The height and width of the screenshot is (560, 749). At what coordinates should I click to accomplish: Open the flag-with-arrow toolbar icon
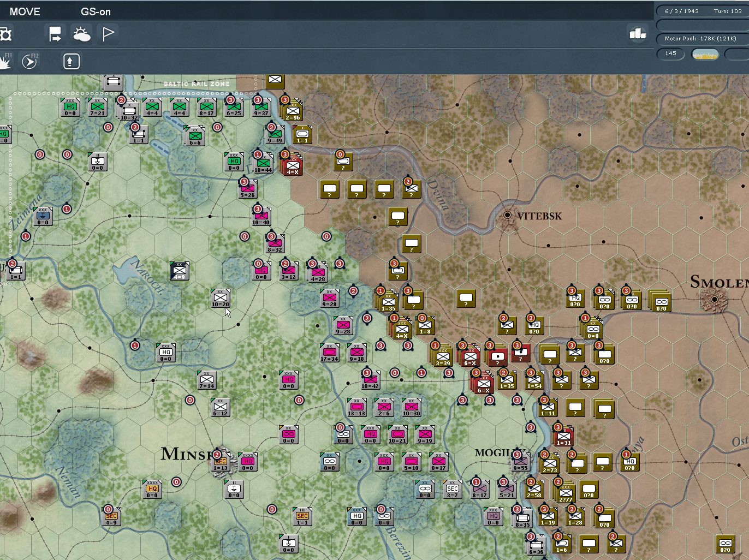pyautogui.click(x=55, y=34)
